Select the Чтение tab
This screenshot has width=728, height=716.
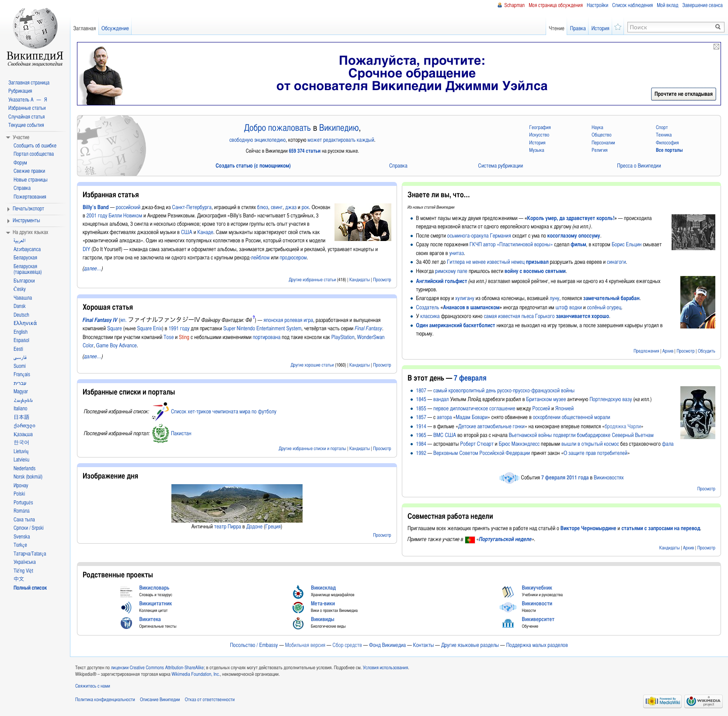click(x=556, y=28)
